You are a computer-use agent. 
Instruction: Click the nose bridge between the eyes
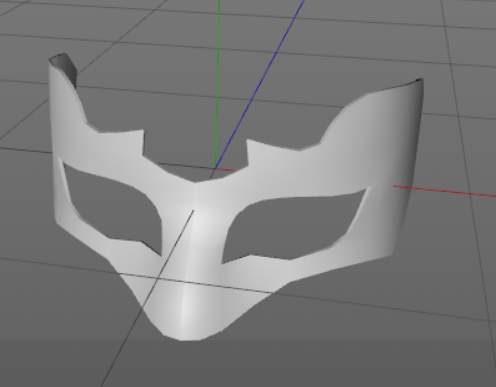(197, 213)
